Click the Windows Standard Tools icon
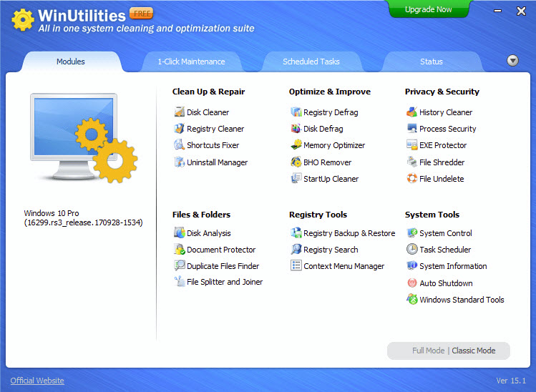536x392 pixels. (412, 300)
